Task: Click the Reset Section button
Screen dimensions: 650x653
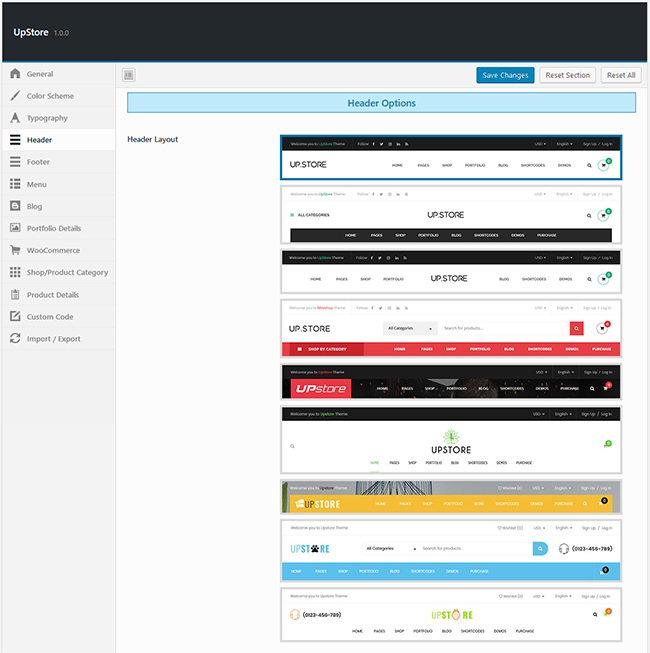Action: [568, 75]
